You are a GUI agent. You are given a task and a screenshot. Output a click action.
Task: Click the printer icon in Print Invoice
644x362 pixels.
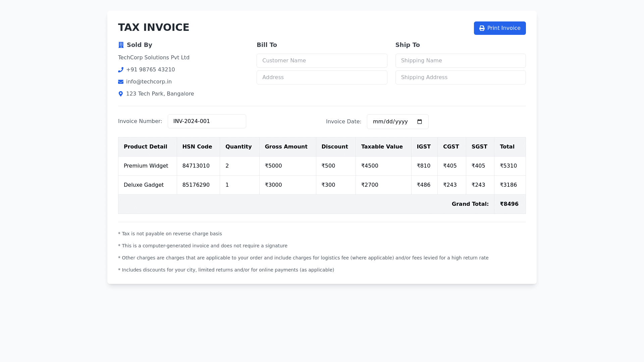482,28
